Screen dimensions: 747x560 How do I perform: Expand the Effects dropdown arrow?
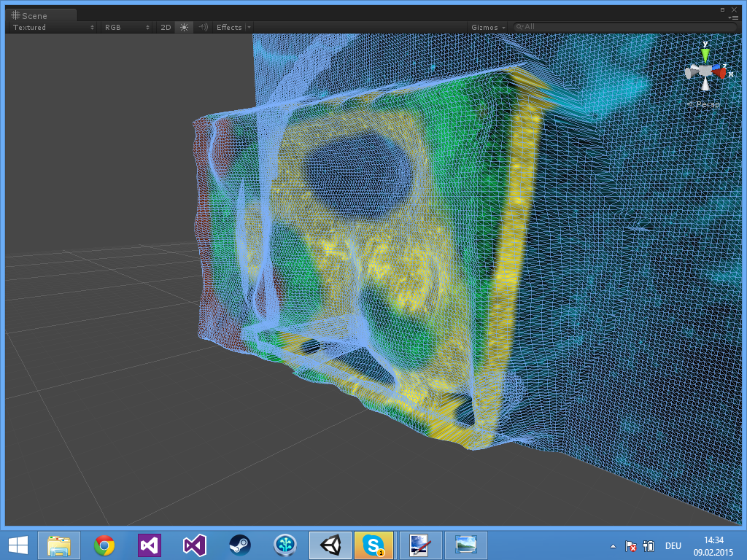click(x=249, y=27)
